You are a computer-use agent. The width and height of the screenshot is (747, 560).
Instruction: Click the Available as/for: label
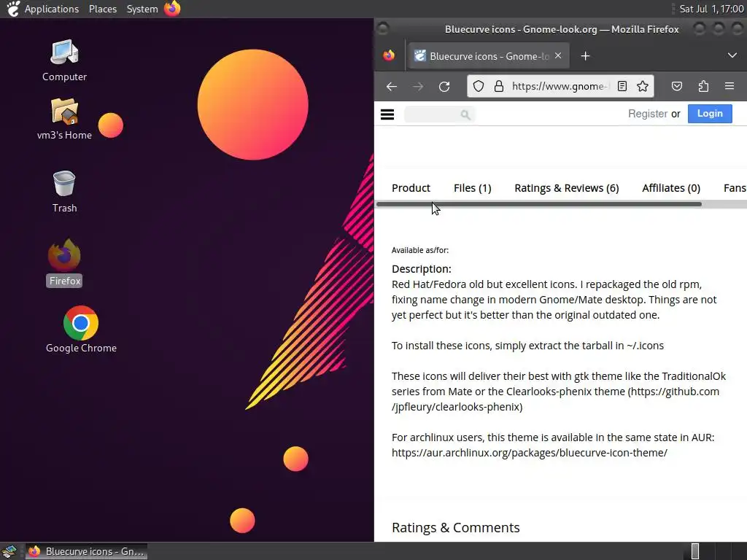(419, 251)
